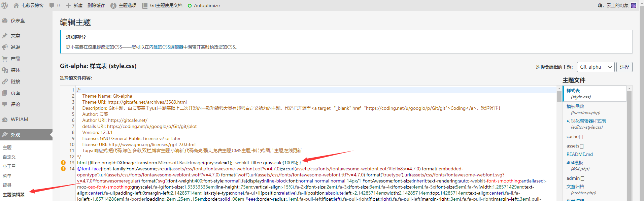Click the WordPress logo icon
Viewport: 644px width, 201px height.
[x=5, y=5]
